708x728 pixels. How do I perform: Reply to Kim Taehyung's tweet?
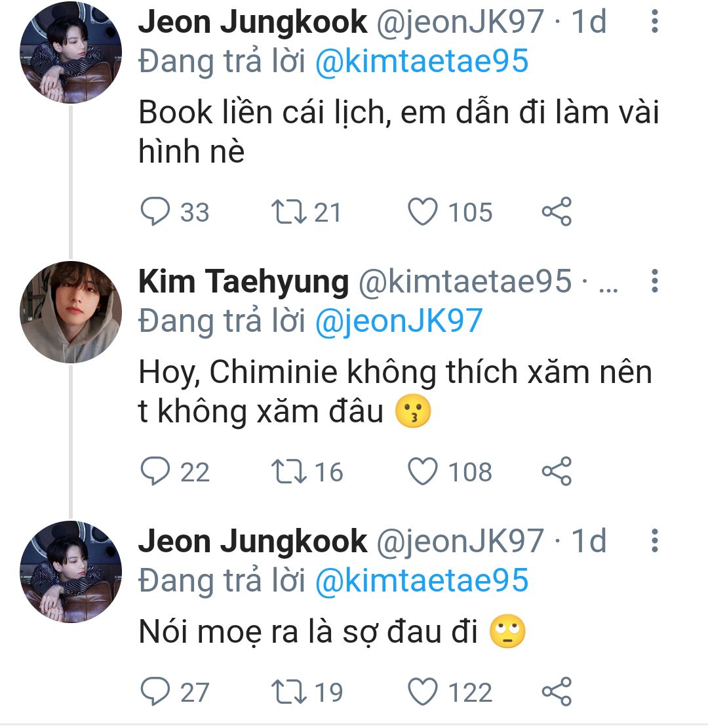pos(155,472)
